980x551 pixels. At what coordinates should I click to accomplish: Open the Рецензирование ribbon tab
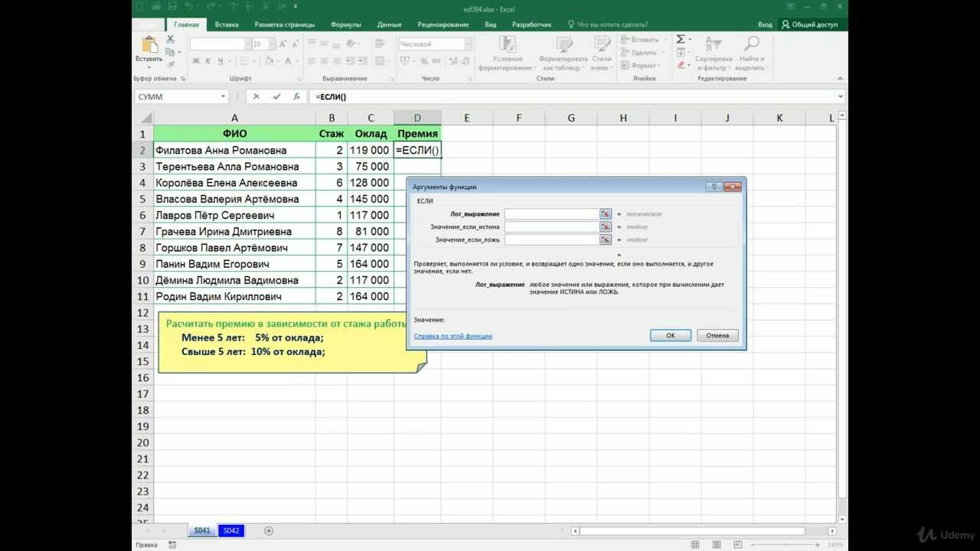443,24
